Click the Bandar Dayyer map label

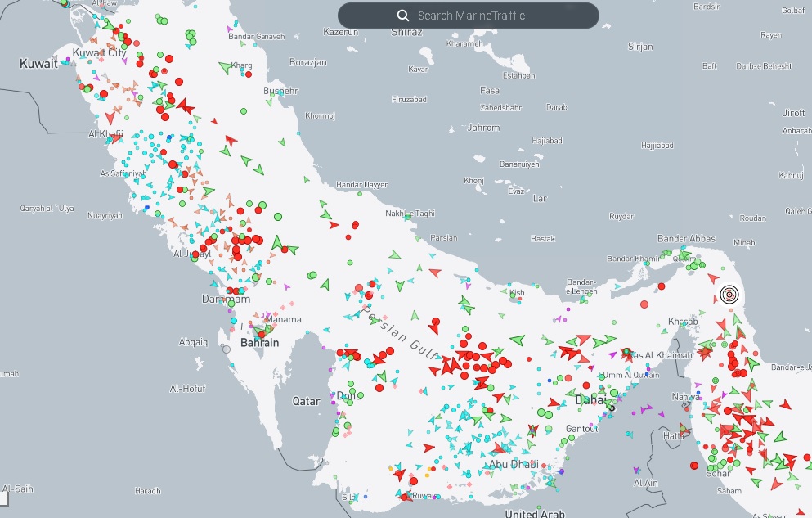pos(361,184)
